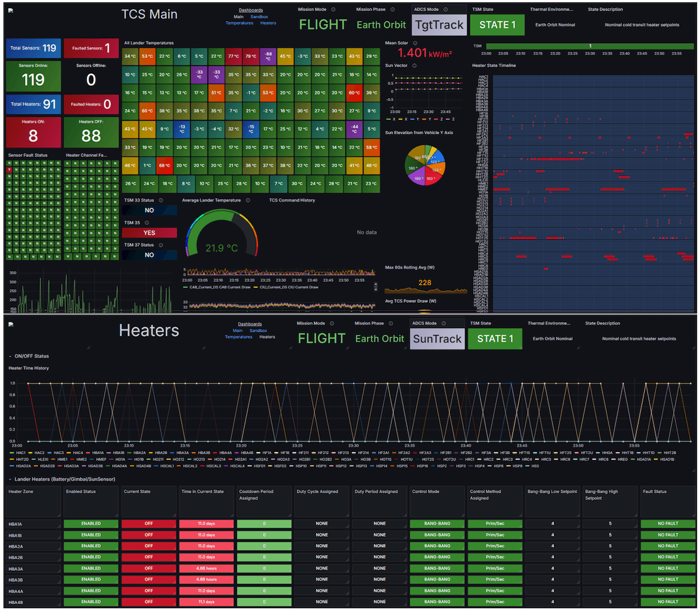Toggle the HAC1 series in Heater Time History legend
Viewport: 700px width, 610px height.
21,452
